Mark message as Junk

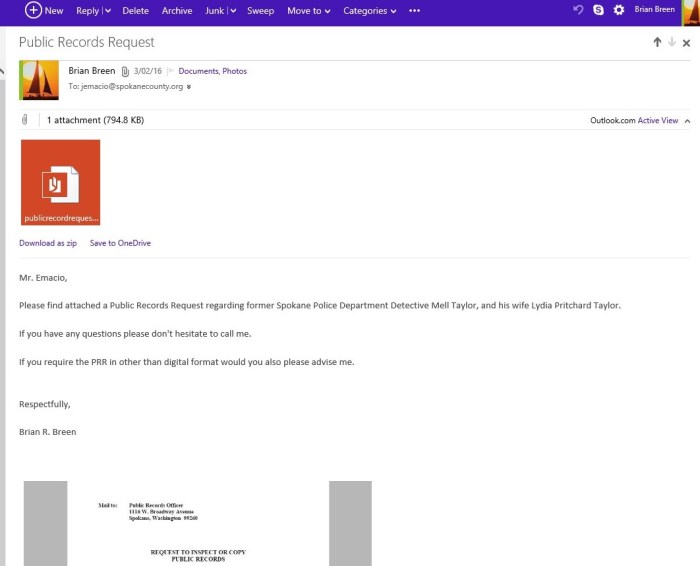click(x=214, y=11)
